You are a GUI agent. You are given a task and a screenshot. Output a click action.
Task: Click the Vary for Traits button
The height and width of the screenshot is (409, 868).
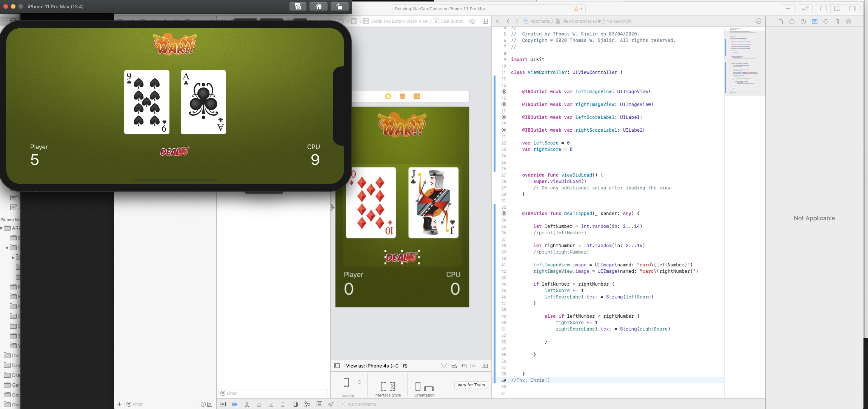pyautogui.click(x=471, y=385)
